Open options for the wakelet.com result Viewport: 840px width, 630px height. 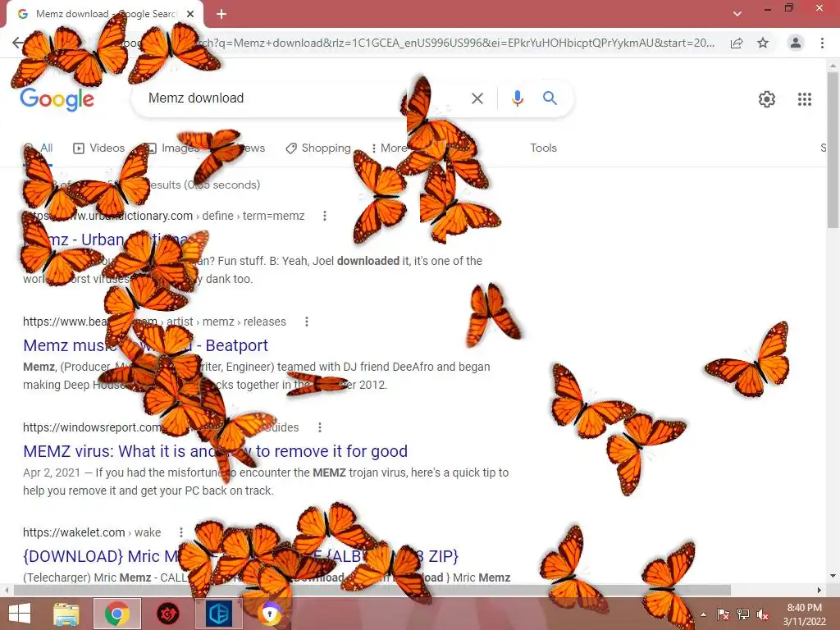181,532
